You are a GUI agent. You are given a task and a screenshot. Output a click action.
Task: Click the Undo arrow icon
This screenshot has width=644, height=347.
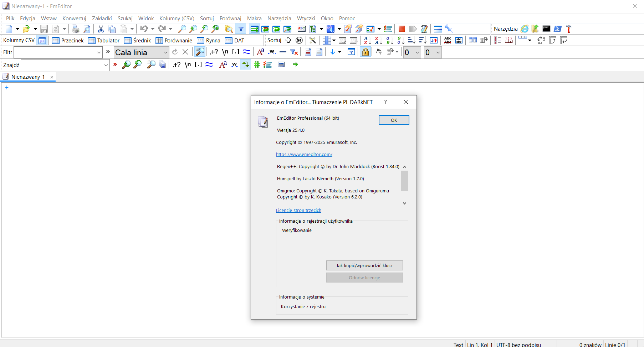point(144,29)
